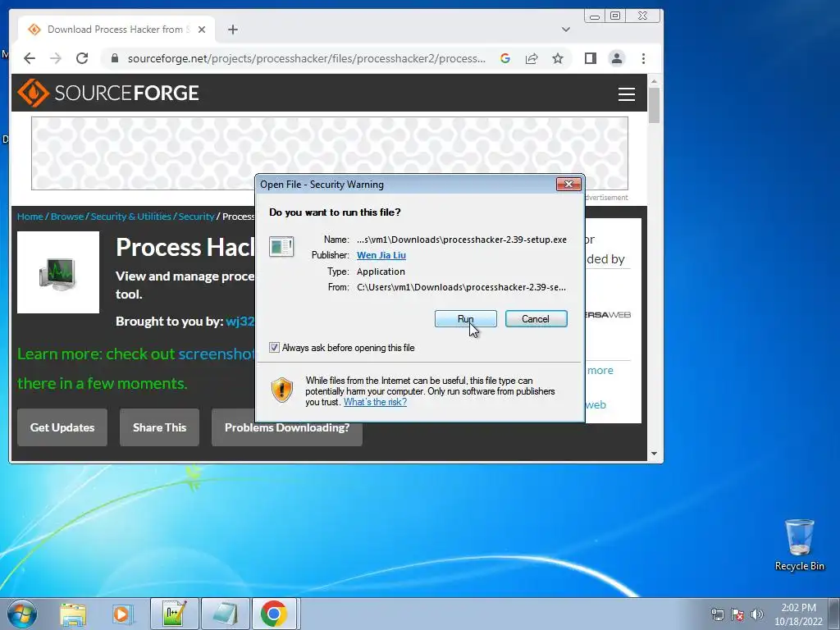Share this page via share icon
Viewport: 840px width, 630px height.
(532, 58)
